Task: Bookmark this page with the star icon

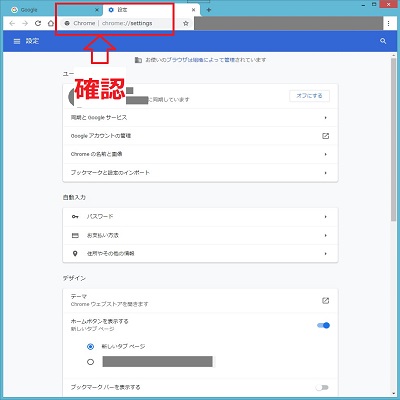Action: click(186, 23)
